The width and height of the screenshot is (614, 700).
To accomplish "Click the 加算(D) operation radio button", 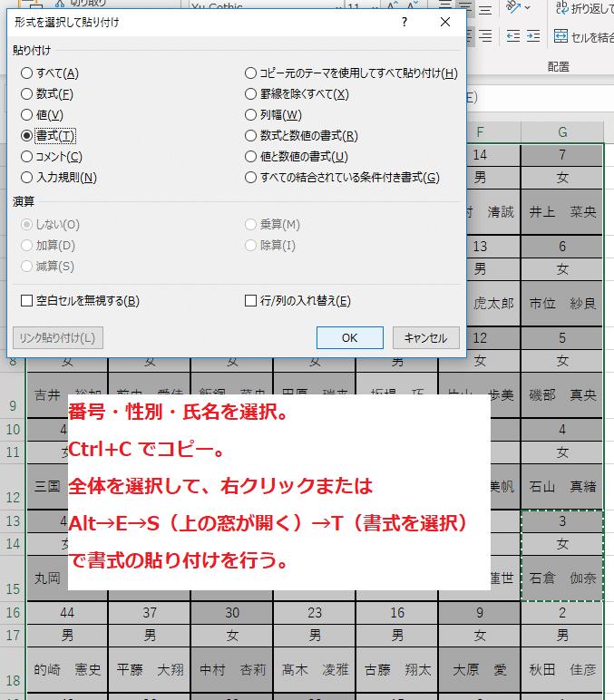I will 48,246.
